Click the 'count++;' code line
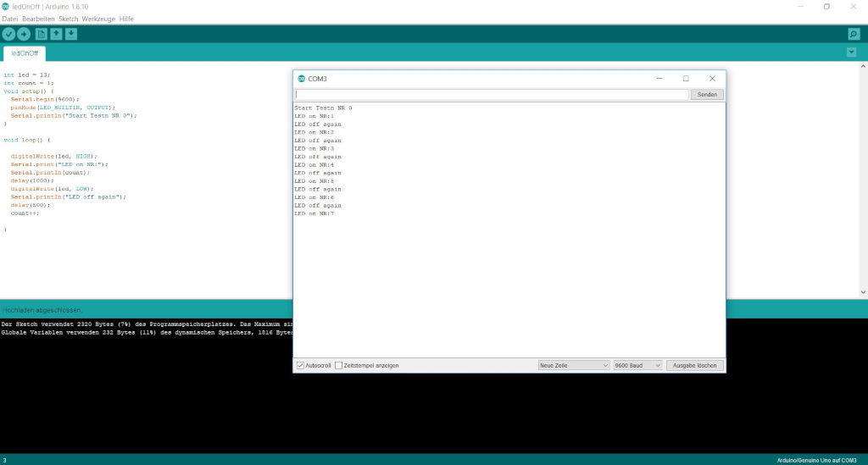Screen dimensions: 868x465 click(x=25, y=213)
